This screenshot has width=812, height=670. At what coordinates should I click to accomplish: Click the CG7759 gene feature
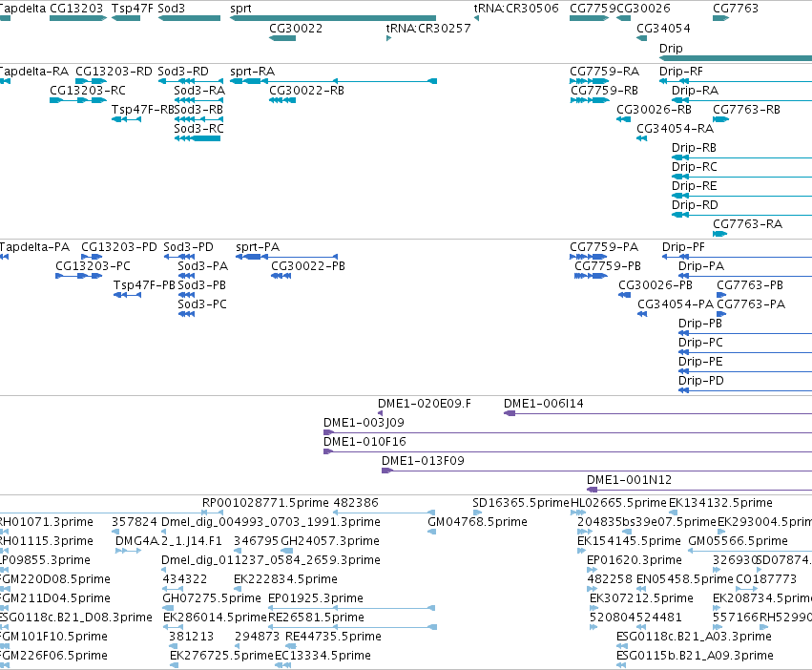click(x=590, y=18)
